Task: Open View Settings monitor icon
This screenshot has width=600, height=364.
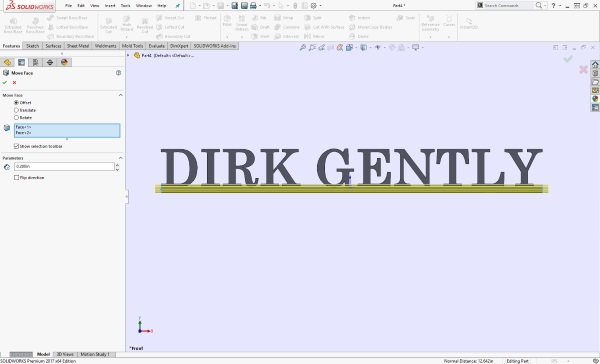Action: click(416, 47)
